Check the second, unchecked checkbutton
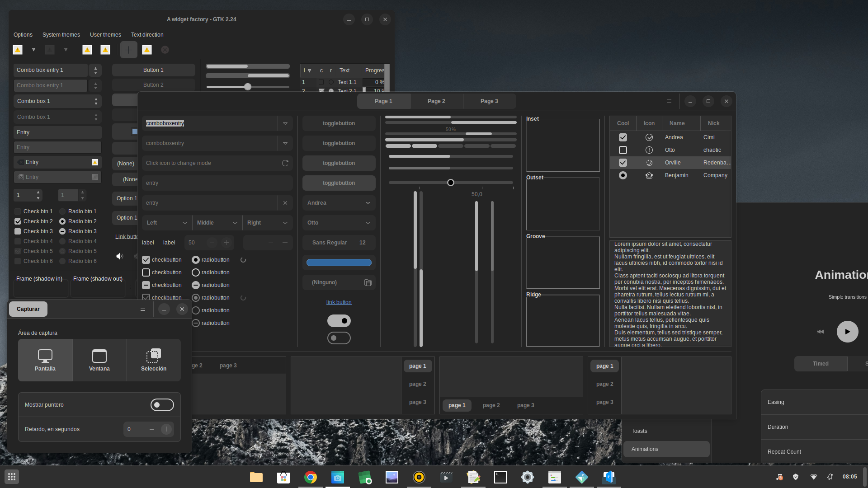The image size is (868, 488). [146, 272]
